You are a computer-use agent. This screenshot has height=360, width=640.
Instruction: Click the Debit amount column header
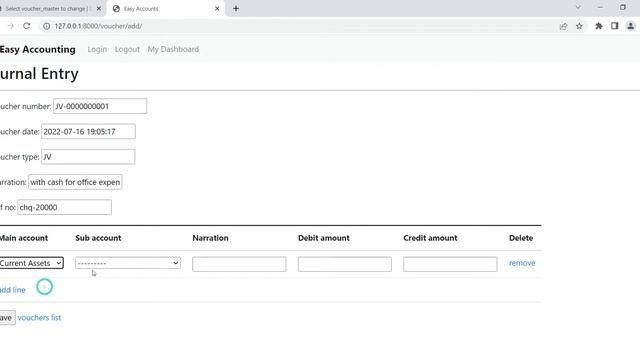(324, 238)
